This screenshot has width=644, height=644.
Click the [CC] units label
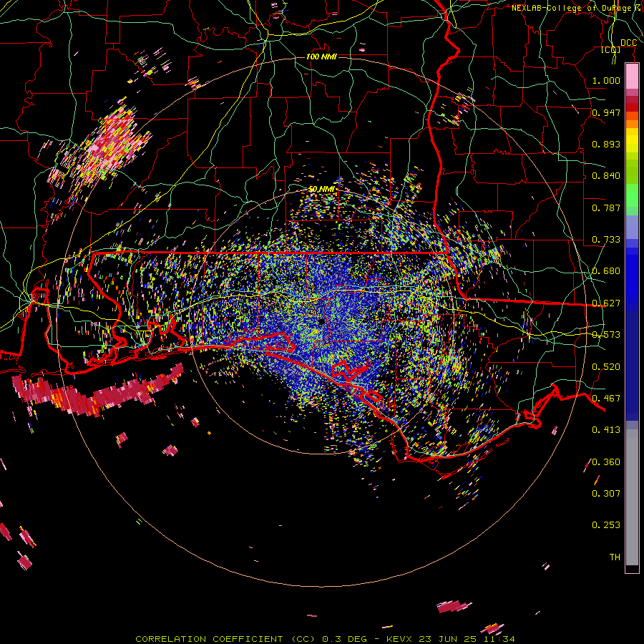pos(611,49)
